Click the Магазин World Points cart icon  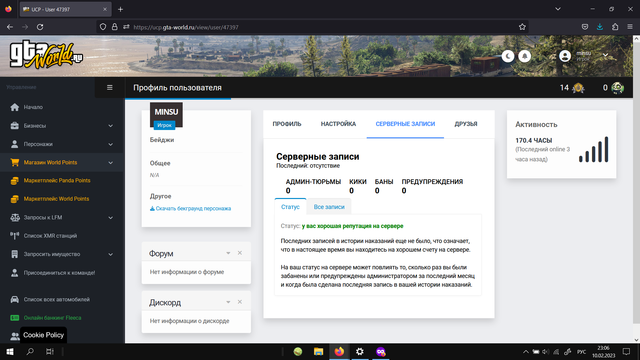coord(15,162)
